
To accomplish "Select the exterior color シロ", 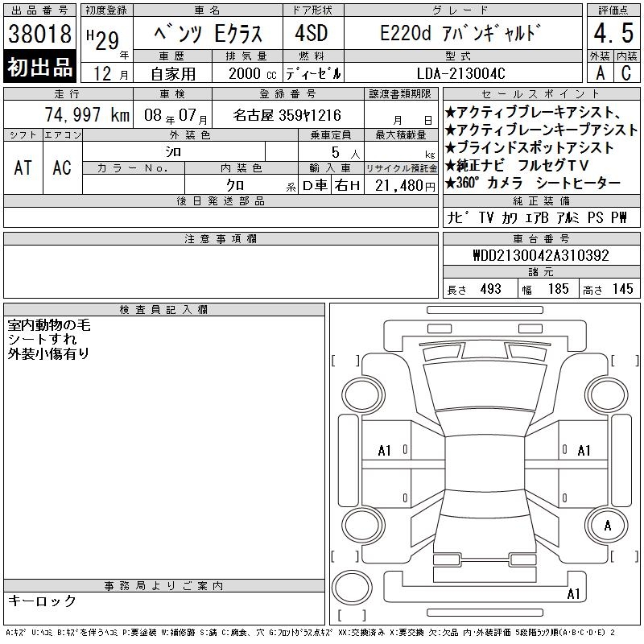I will [x=173, y=152].
